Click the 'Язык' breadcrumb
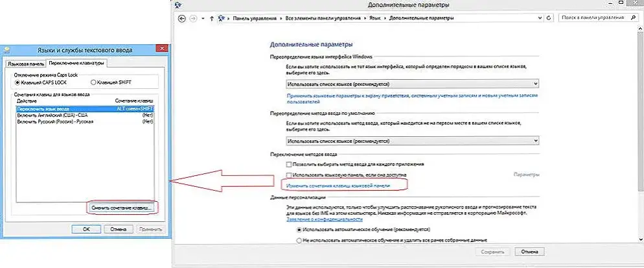Image resolution: width=644 pixels, height=268 pixels. [x=374, y=19]
